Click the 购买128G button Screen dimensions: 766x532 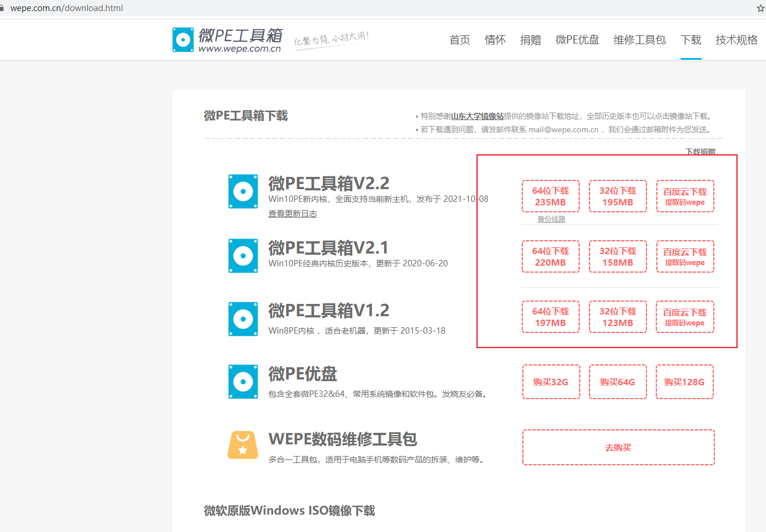pyautogui.click(x=685, y=382)
